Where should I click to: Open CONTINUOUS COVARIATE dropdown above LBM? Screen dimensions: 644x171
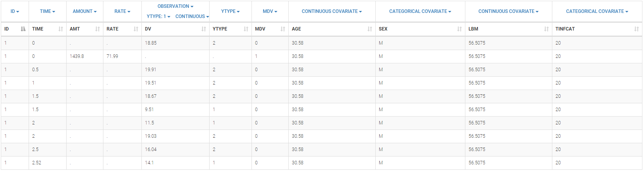pyautogui.click(x=508, y=11)
